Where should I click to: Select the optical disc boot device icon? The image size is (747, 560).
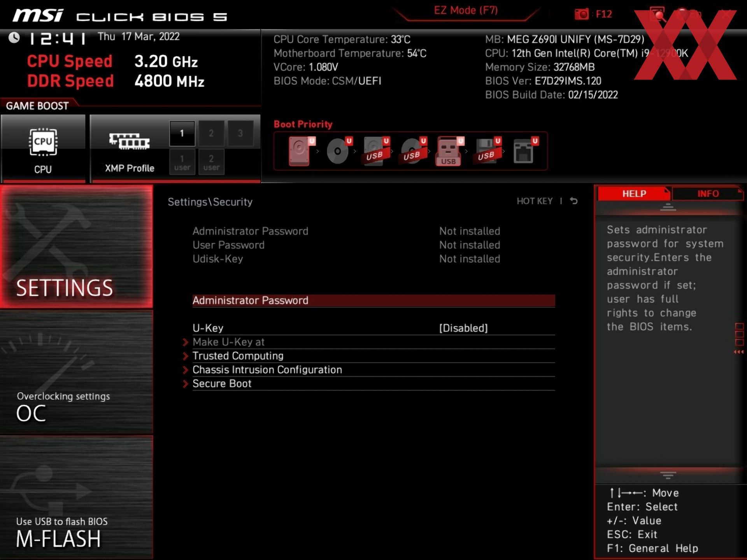coord(338,151)
